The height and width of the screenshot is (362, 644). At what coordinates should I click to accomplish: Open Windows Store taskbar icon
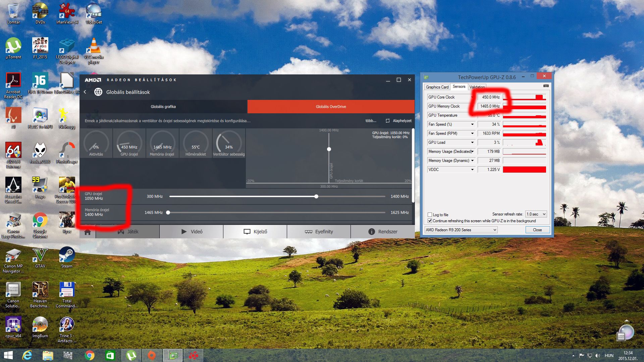tap(110, 355)
